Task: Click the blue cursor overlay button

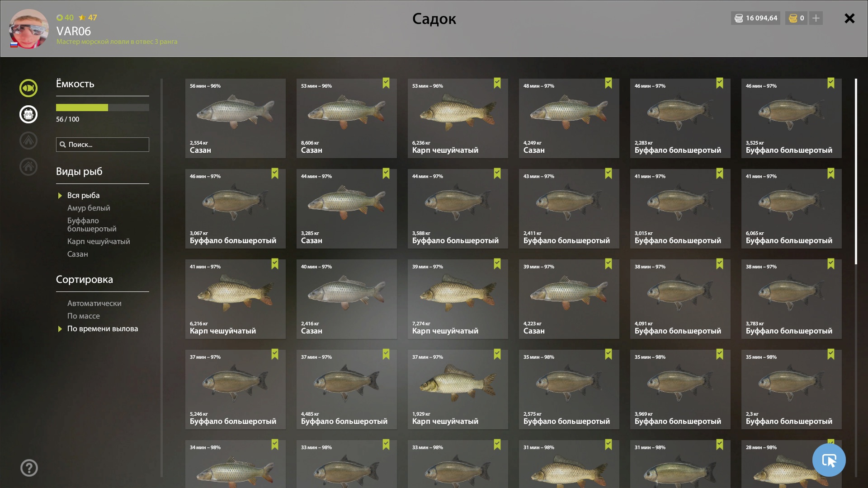Action: pyautogui.click(x=829, y=460)
